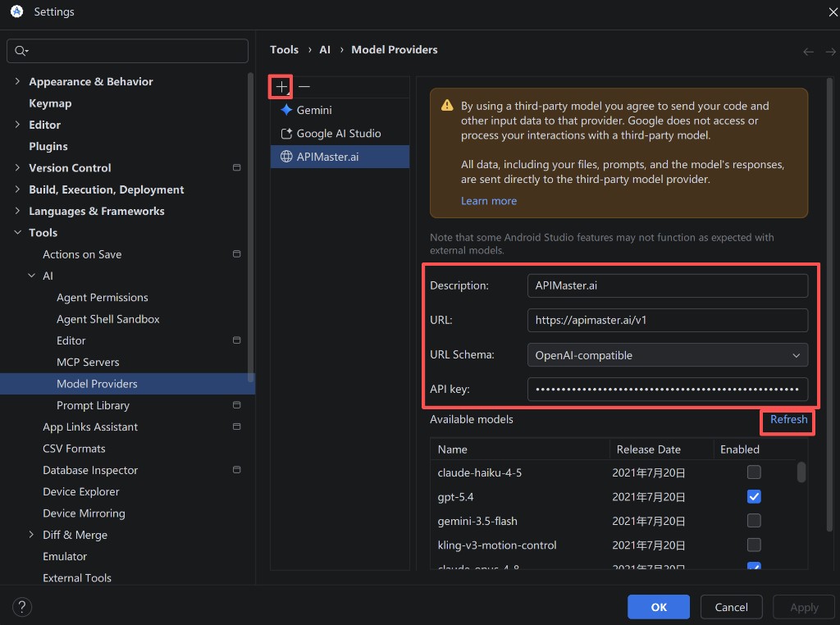Screen dimensions: 840x625
Task: Click the search magnifier icon
Action: 21,51
